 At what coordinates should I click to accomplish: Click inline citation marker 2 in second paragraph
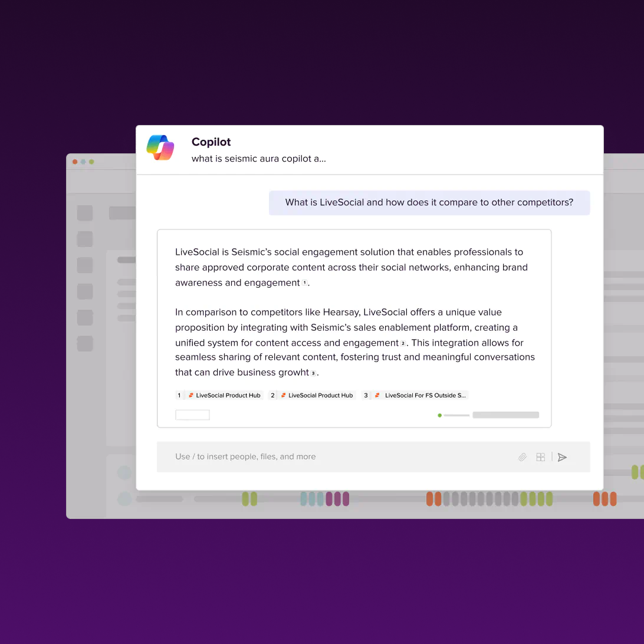tap(403, 343)
